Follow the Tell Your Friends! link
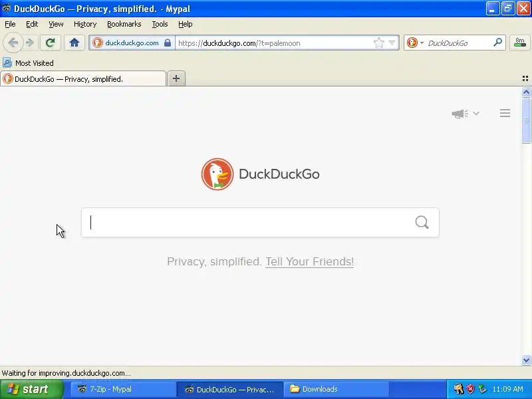 point(309,261)
